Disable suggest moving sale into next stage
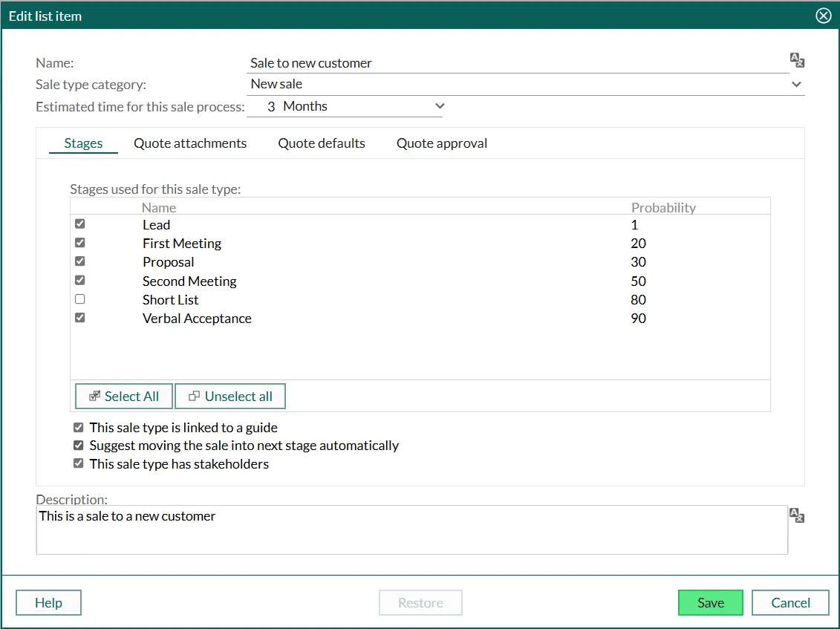Screen dimensions: 840x629 [79, 446]
